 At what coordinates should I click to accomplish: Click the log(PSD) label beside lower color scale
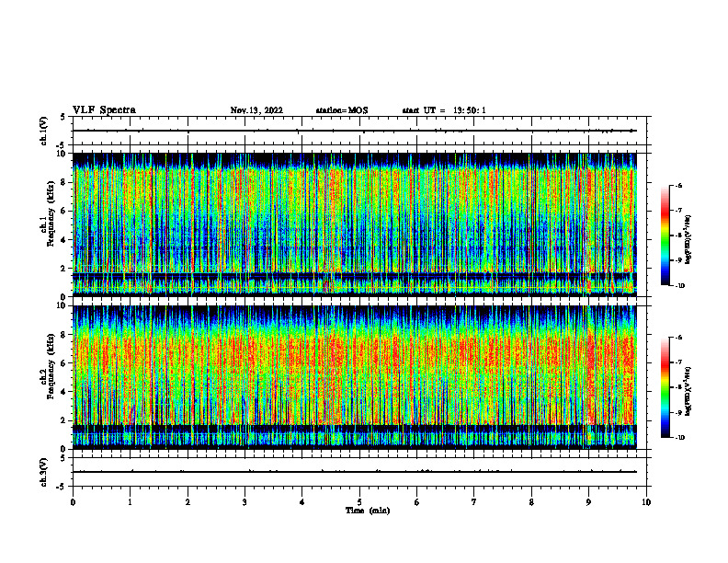click(x=689, y=391)
